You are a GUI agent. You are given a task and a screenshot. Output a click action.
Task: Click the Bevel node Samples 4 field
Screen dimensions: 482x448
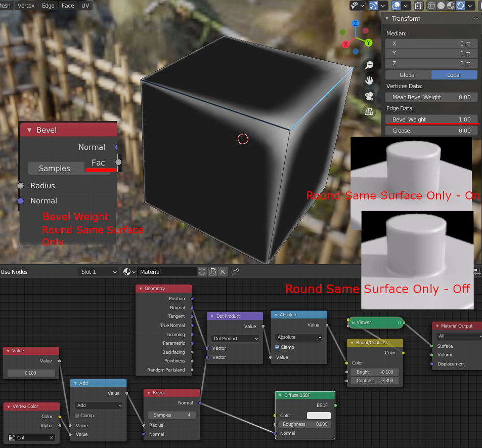171,415
